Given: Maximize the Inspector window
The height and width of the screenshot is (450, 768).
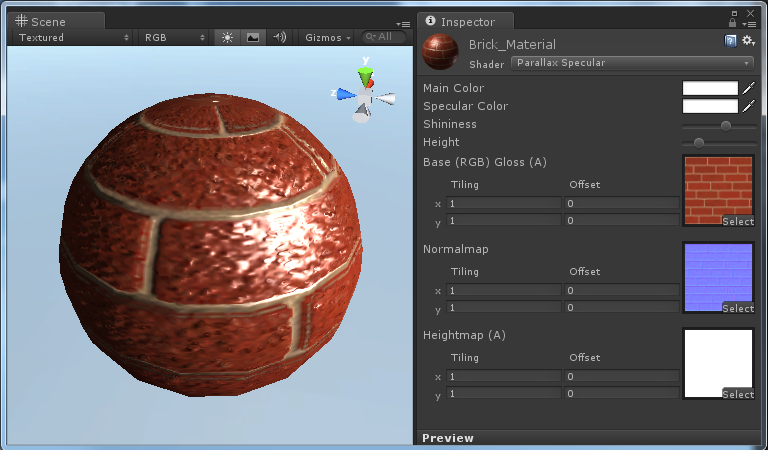Looking at the screenshot, I should (734, 13).
